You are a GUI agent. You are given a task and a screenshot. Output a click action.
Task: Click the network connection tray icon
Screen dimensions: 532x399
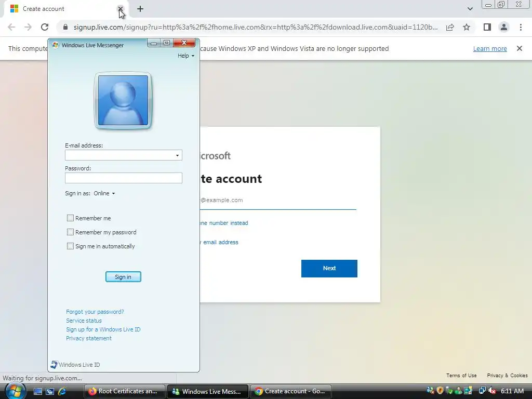coord(482,391)
